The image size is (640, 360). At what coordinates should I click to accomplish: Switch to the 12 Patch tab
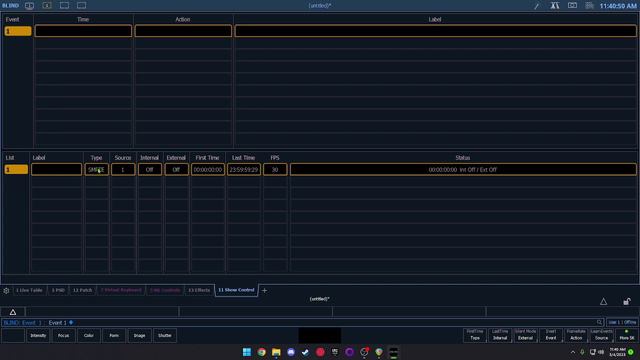82,290
